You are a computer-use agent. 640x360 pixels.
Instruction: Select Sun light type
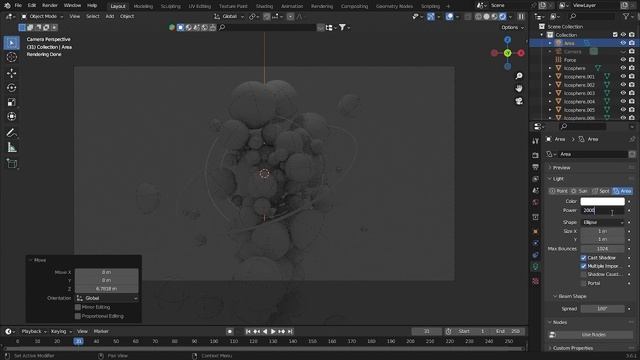580,191
